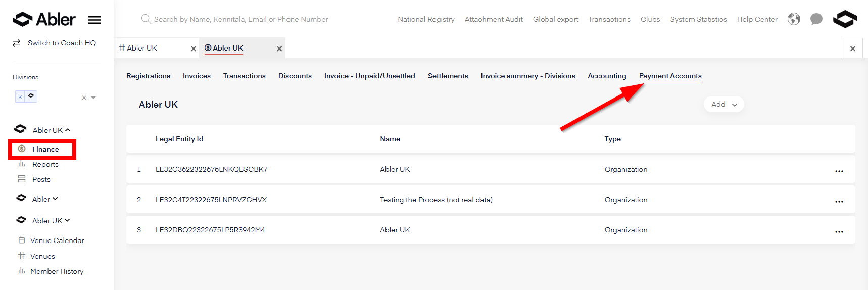Remove the selected division chip
Screen dimensions: 868x290
point(20,96)
